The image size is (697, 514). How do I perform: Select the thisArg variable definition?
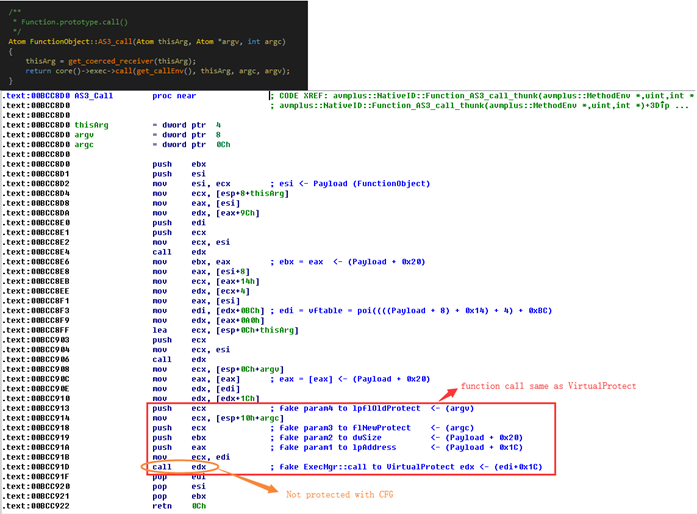91,125
